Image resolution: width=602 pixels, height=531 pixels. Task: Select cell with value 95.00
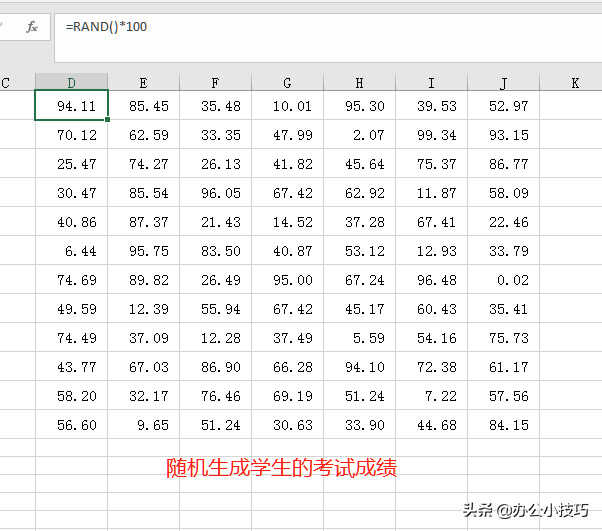pos(287,279)
